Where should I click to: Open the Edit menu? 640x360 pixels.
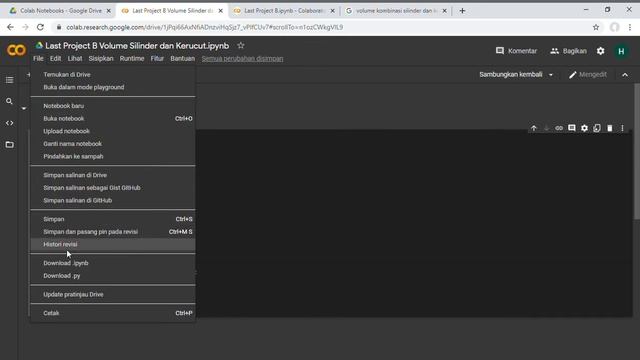pyautogui.click(x=56, y=58)
